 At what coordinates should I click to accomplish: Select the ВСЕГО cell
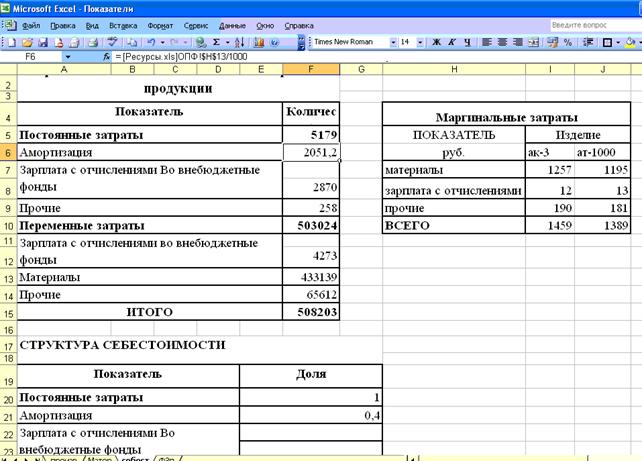click(x=454, y=226)
